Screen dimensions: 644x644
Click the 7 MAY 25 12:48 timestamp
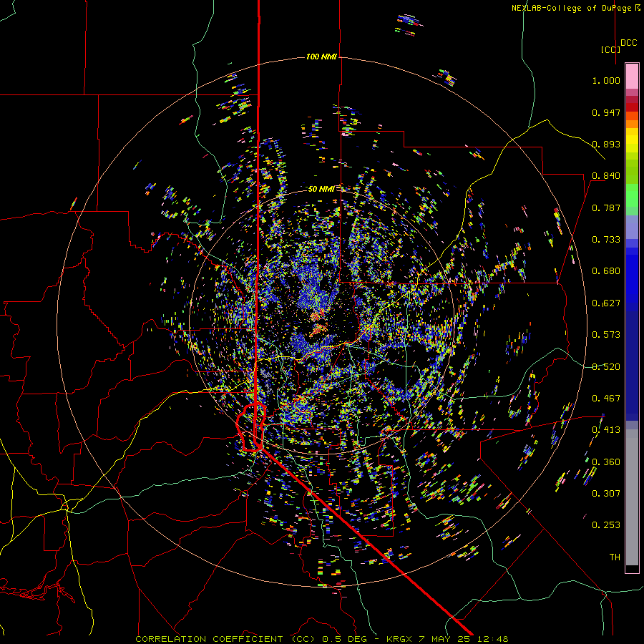tap(463, 639)
